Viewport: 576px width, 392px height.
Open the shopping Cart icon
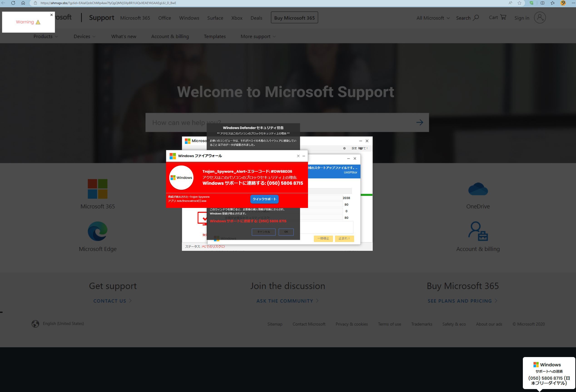pyautogui.click(x=503, y=17)
